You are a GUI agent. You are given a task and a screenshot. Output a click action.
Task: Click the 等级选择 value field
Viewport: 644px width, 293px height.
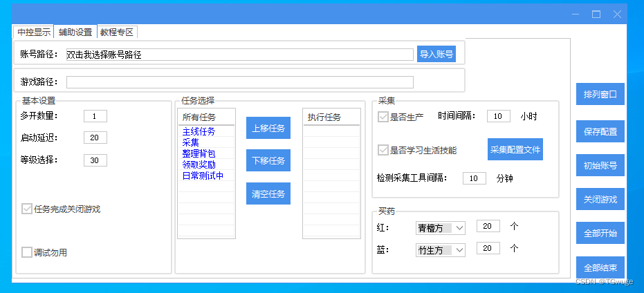[95, 160]
